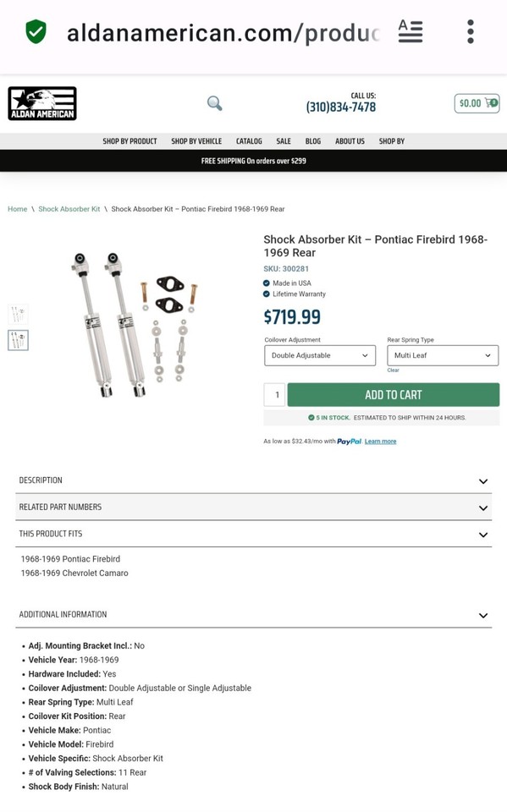Screen dimensions: 507x812
Task: Click the Learn more PayPal link
Action: (380, 441)
